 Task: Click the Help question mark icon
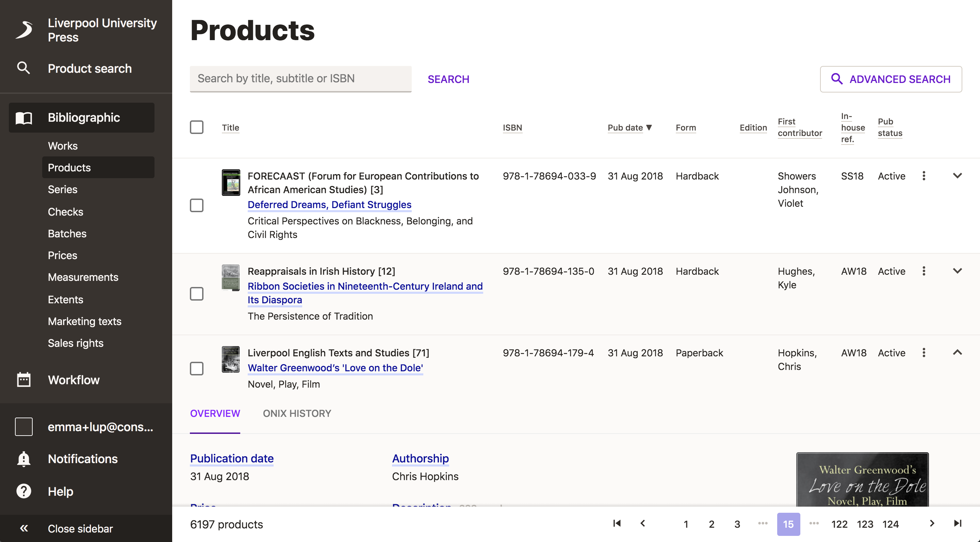pyautogui.click(x=23, y=491)
